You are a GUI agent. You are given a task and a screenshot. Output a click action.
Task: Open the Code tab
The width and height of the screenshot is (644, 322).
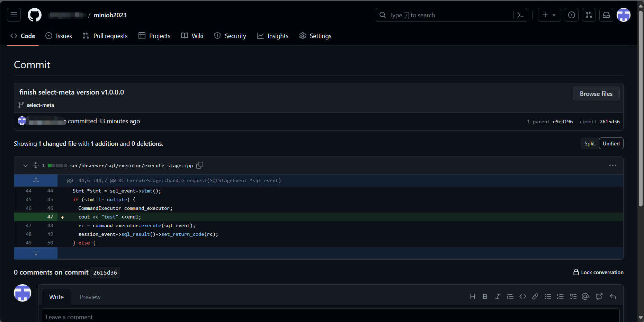pos(23,36)
